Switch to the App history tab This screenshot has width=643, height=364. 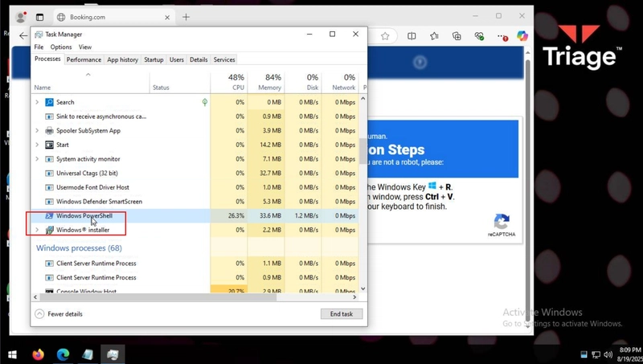tap(123, 59)
